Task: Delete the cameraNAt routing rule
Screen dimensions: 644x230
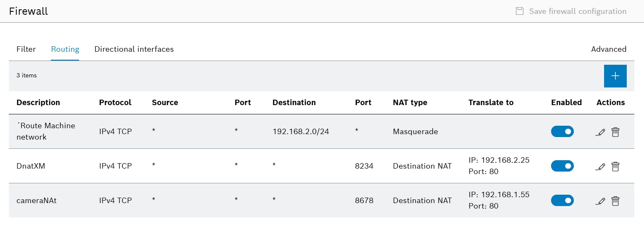Action: coord(615,201)
